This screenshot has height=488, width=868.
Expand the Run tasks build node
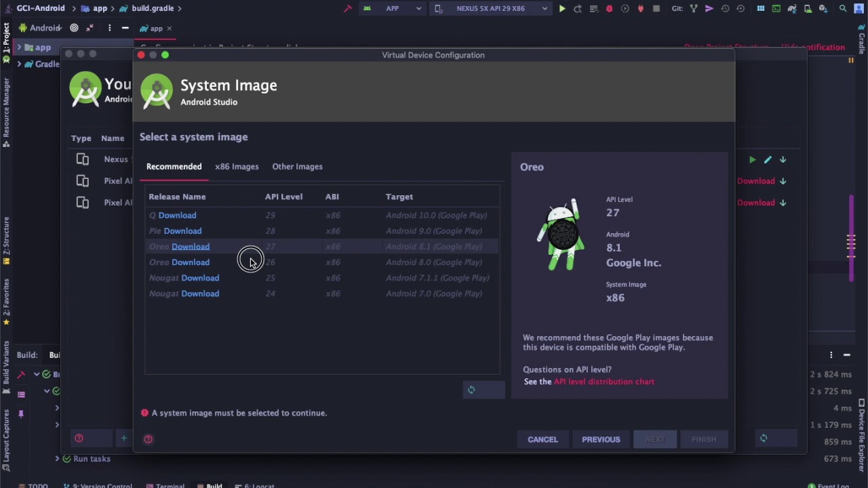point(57,459)
